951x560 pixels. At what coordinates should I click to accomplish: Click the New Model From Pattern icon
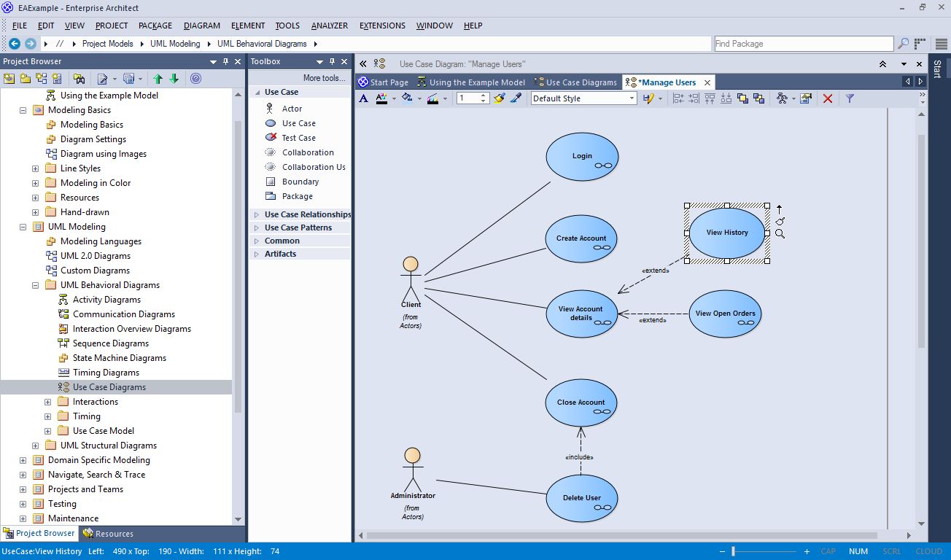tap(9, 78)
